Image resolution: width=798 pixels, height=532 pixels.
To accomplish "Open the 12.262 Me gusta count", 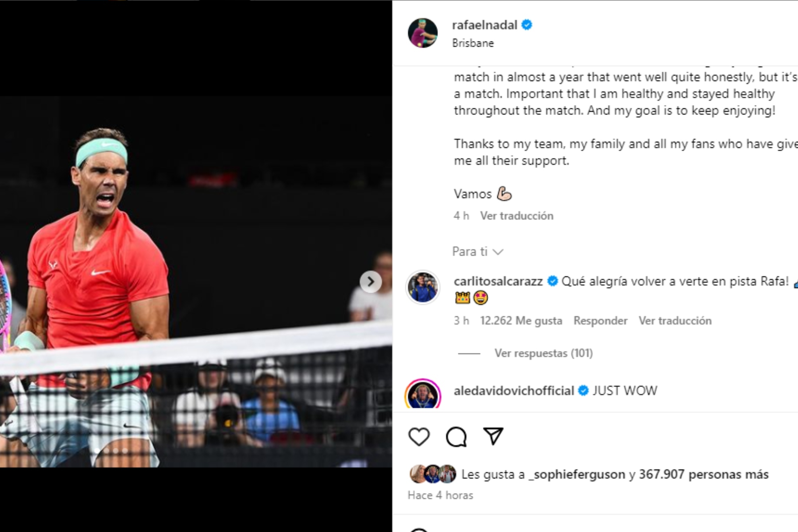I will [521, 321].
